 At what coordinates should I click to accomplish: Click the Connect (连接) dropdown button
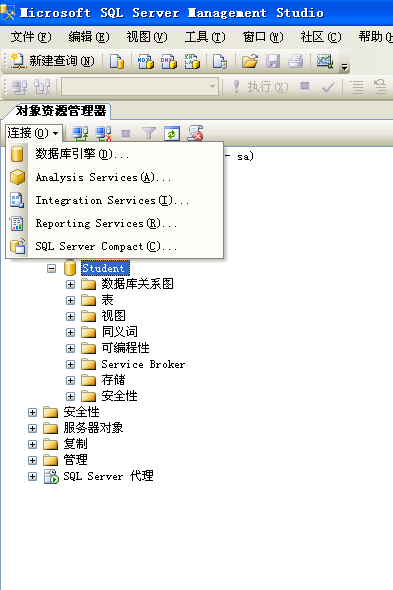[x=34, y=133]
